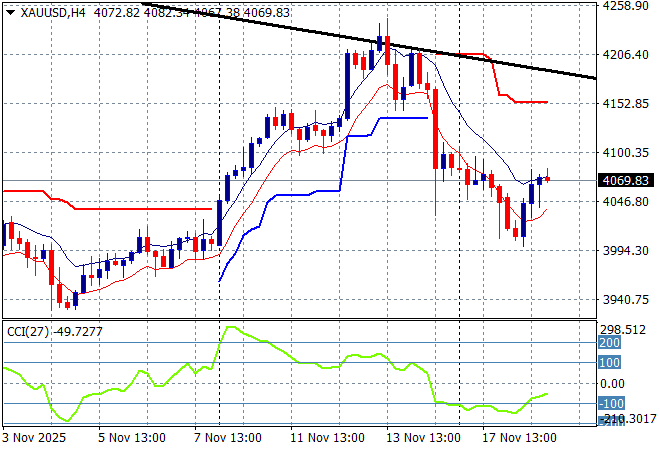Click the 3994.30 price axis label
The image size is (660, 450).
tap(625, 250)
